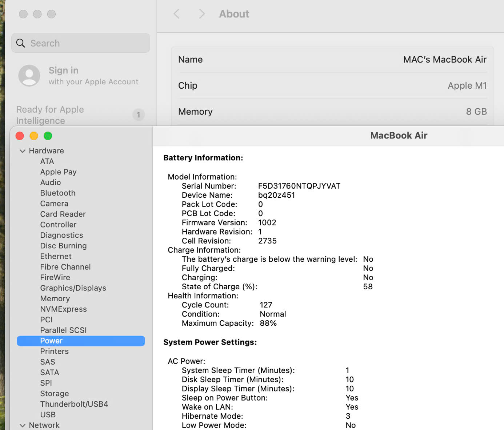Select Bluetooth in the Hardware list
504x430 pixels.
tap(58, 193)
